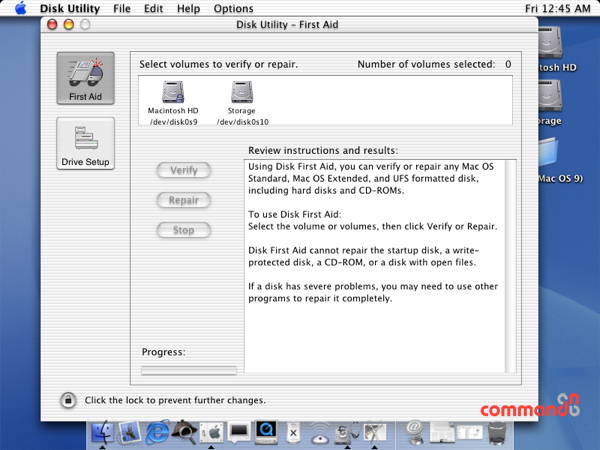The image size is (600, 450).
Task: Open Sherlock from the Dock
Action: (x=184, y=432)
